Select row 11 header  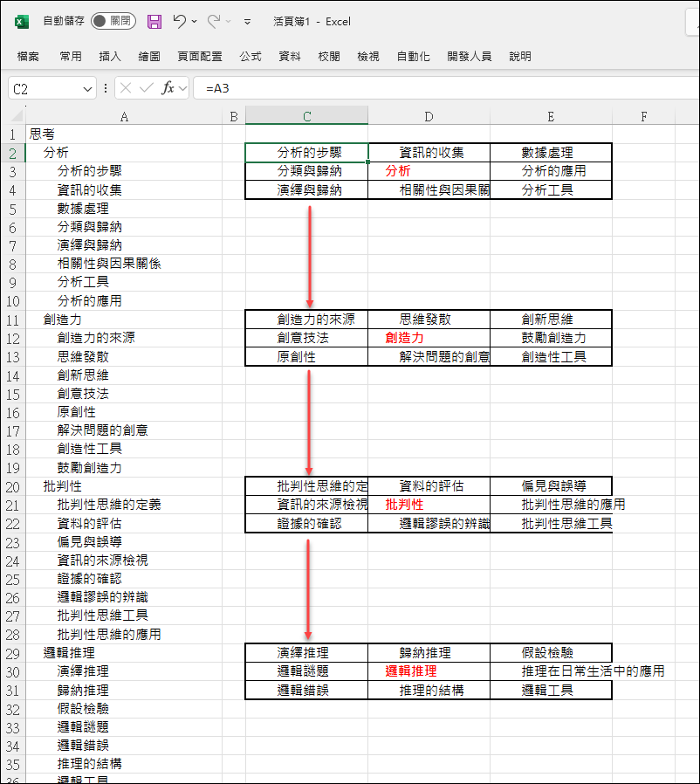pyautogui.click(x=13, y=320)
